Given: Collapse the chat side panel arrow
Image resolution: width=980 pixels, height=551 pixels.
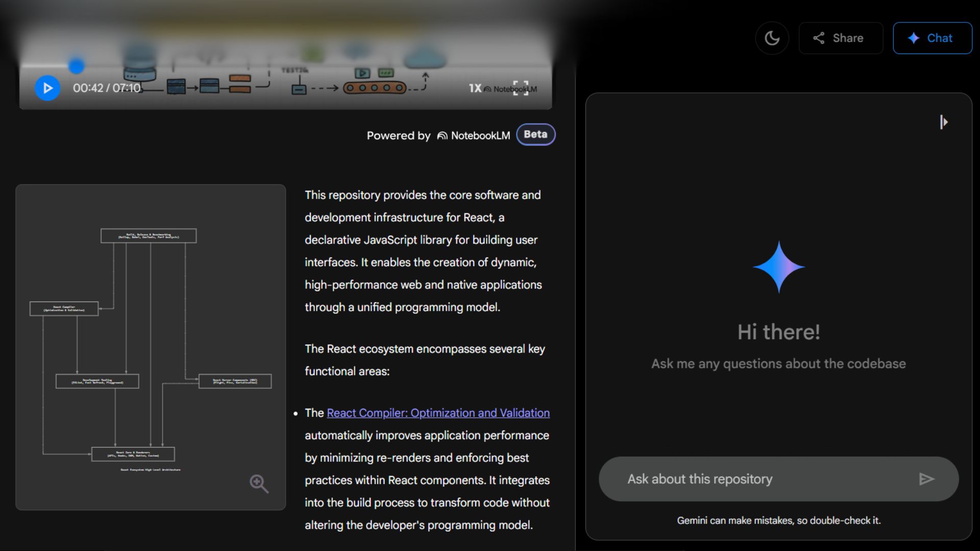Looking at the screenshot, I should (943, 122).
